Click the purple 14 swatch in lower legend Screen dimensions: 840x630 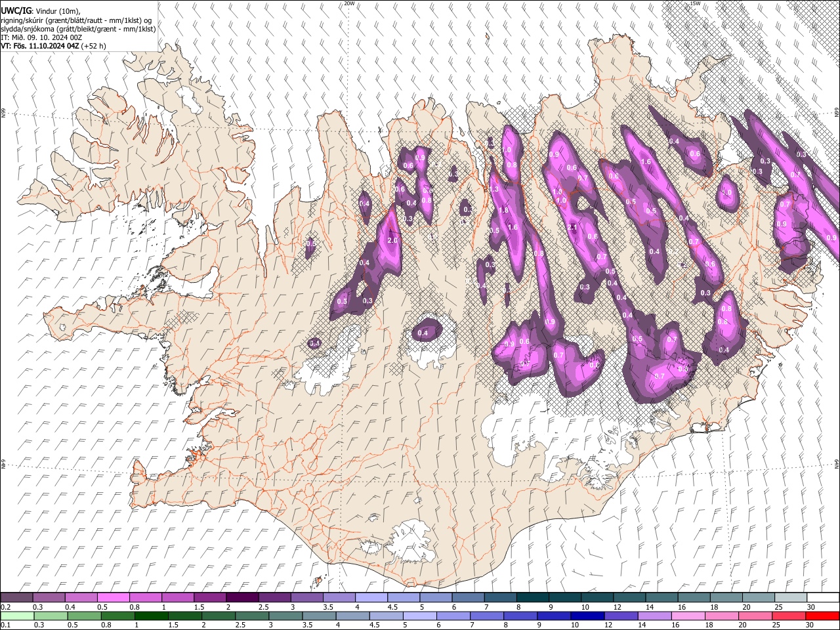pos(655,616)
